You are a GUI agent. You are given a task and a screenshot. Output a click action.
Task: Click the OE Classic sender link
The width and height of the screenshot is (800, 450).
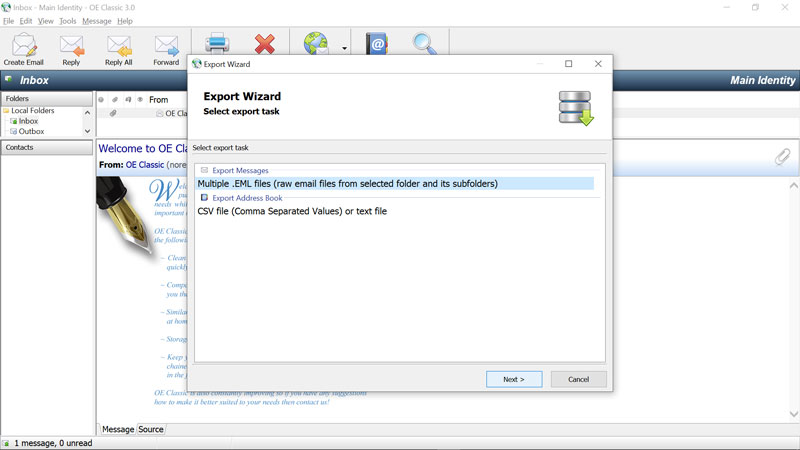[145, 165]
